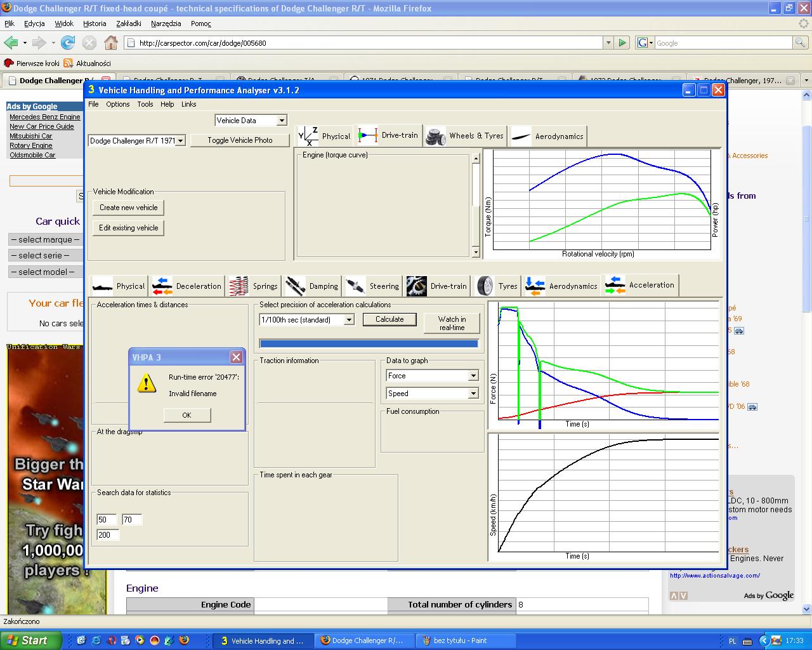The width and height of the screenshot is (812, 650).
Task: Click the green Go arrow beside the address bar
Action: [x=622, y=43]
